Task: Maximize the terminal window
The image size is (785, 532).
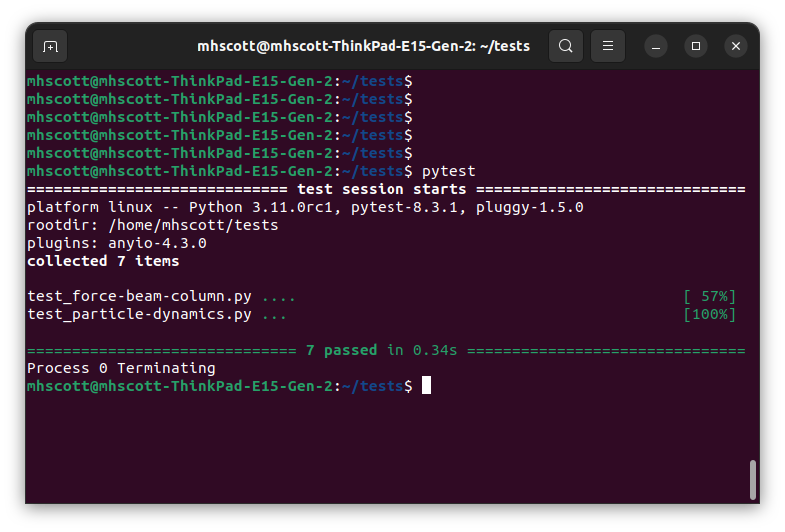Action: 696,46
